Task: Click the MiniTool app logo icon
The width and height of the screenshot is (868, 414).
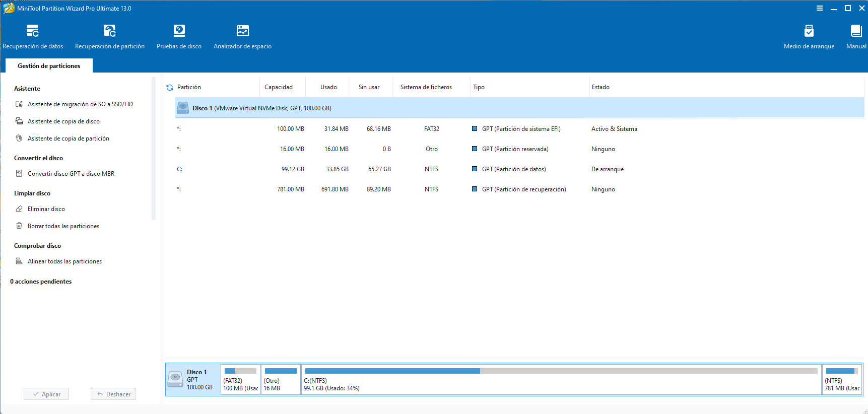Action: 9,8
